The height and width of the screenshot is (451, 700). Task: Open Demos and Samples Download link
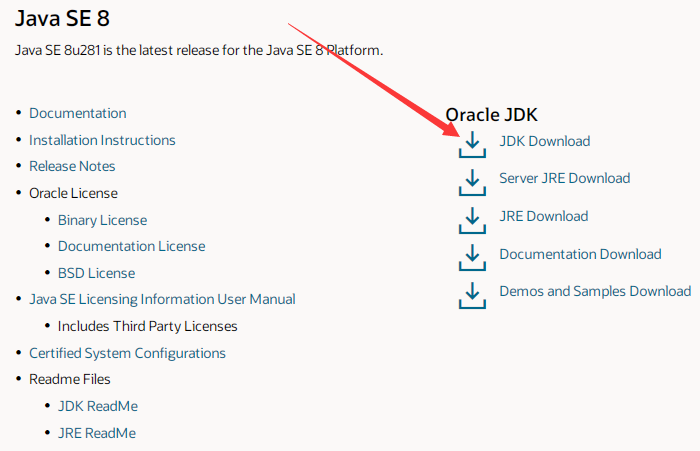click(x=595, y=291)
